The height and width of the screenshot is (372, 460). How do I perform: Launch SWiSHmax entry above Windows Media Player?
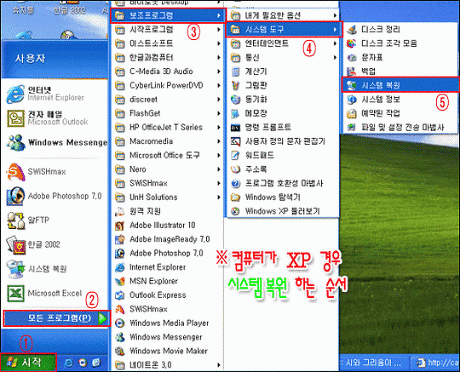(x=168, y=309)
